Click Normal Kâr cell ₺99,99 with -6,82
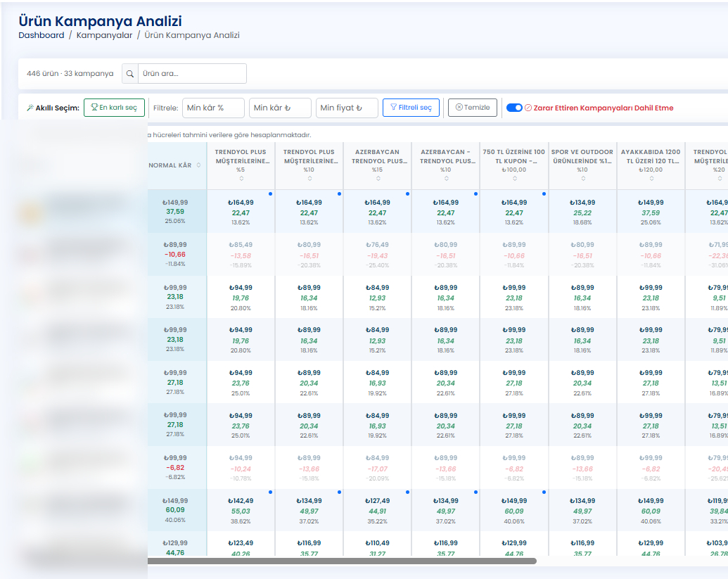 pos(177,468)
